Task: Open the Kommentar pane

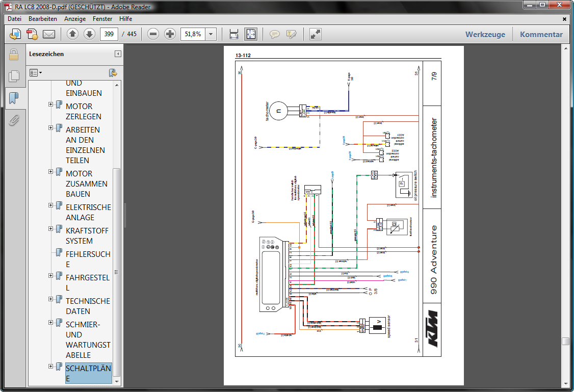Action: [541, 35]
